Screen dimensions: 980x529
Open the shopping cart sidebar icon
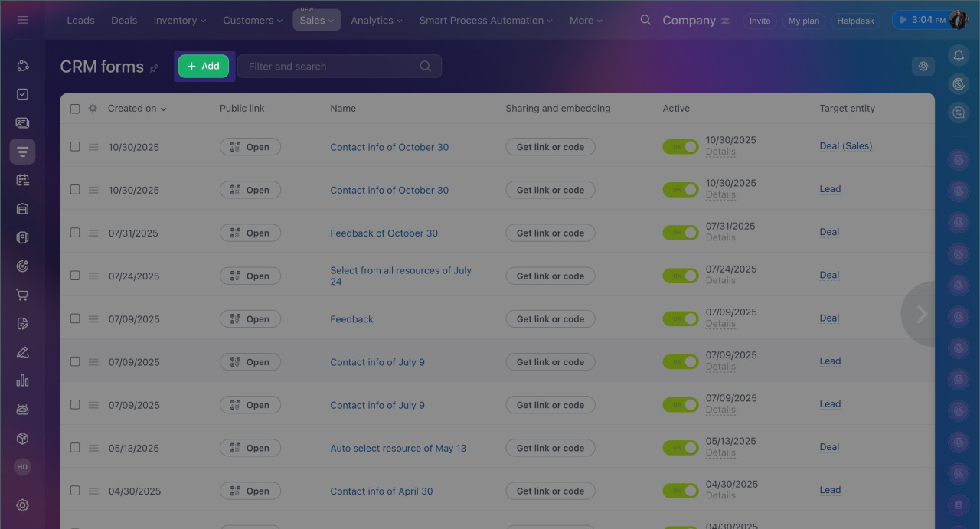pos(22,295)
